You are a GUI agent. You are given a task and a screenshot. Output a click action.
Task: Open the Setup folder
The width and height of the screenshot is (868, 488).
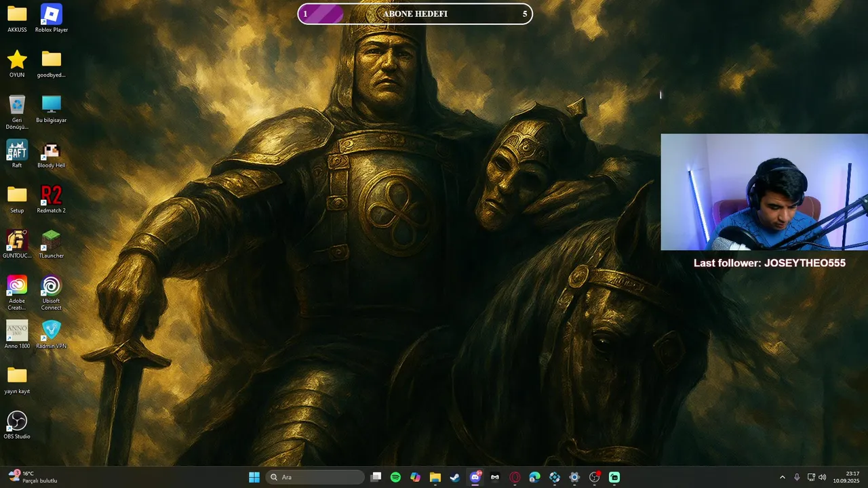17,199
